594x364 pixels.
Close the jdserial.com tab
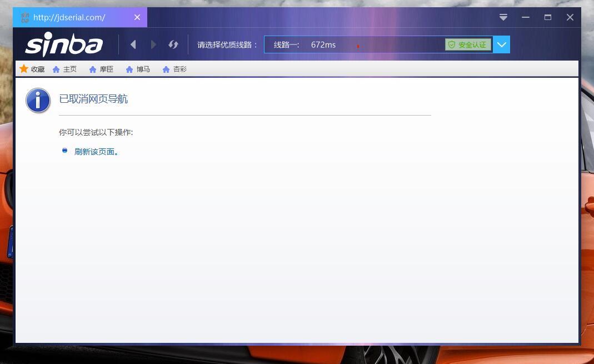point(137,17)
